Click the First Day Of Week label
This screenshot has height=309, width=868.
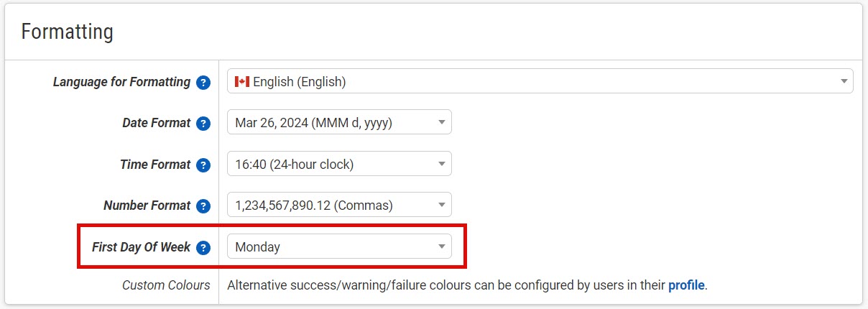click(x=141, y=247)
